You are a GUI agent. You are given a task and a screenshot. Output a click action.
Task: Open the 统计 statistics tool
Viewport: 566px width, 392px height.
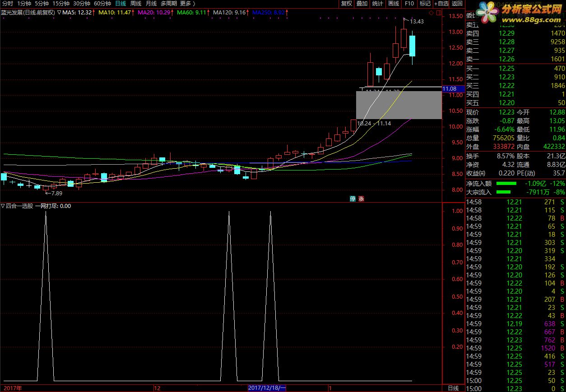(x=378, y=3)
